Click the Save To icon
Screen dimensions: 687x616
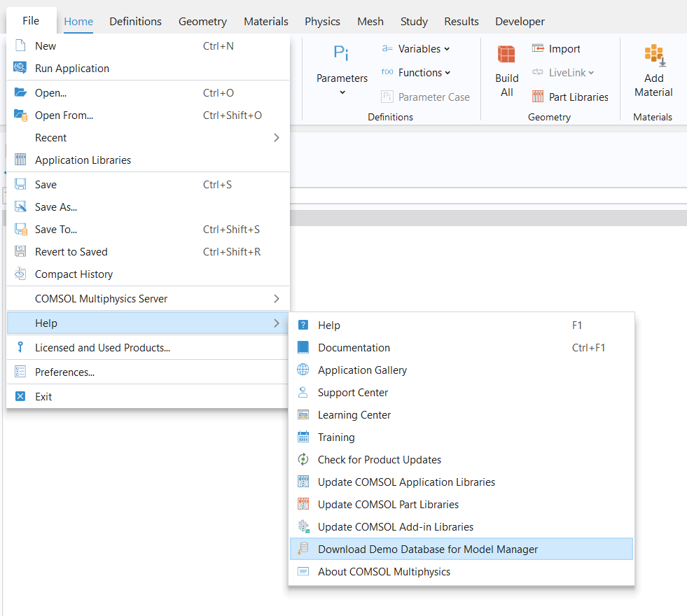click(20, 230)
